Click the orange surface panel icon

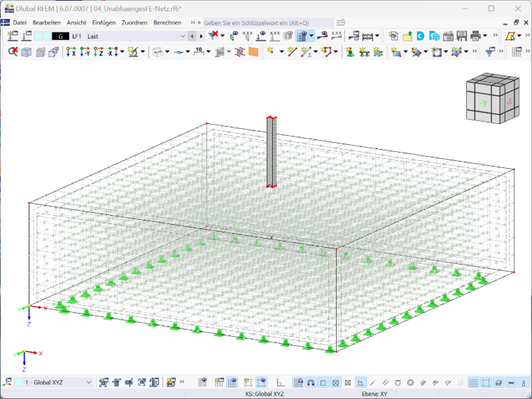pyautogui.click(x=253, y=52)
